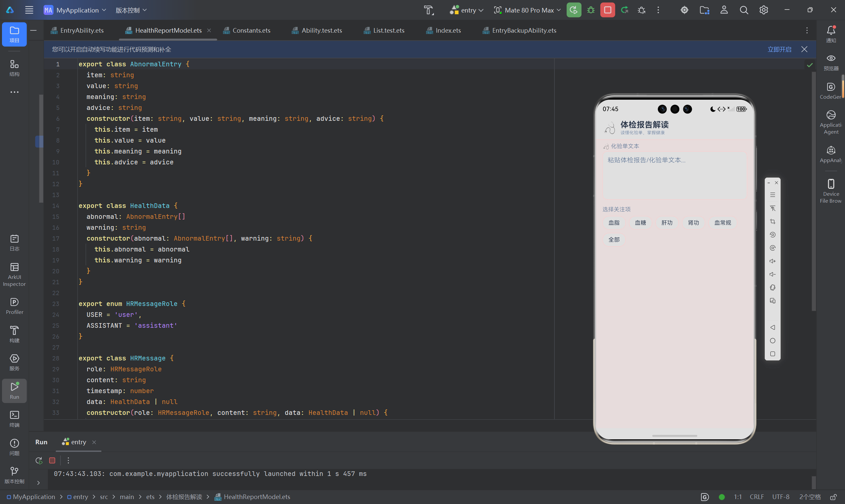Viewport: 845px width, 504px height.
Task: Open the Profiler tool window
Action: click(x=14, y=306)
